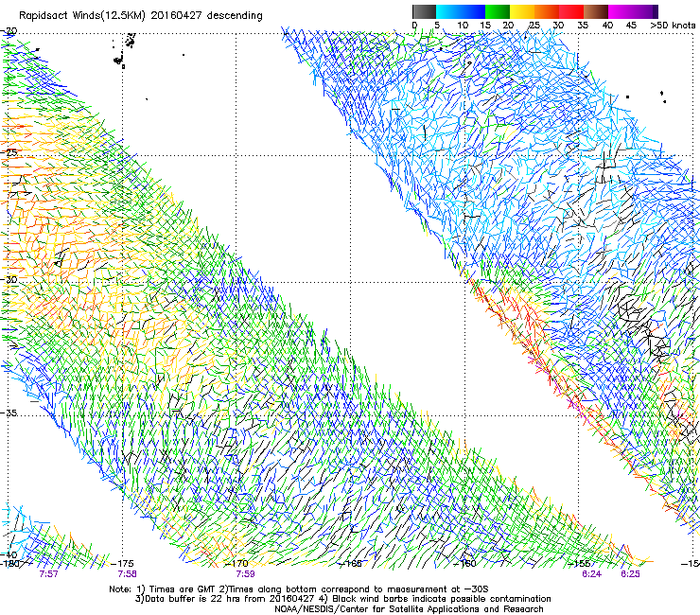Click the "30" label under the color bar
Viewport: 700px width, 615px height.
(558, 26)
